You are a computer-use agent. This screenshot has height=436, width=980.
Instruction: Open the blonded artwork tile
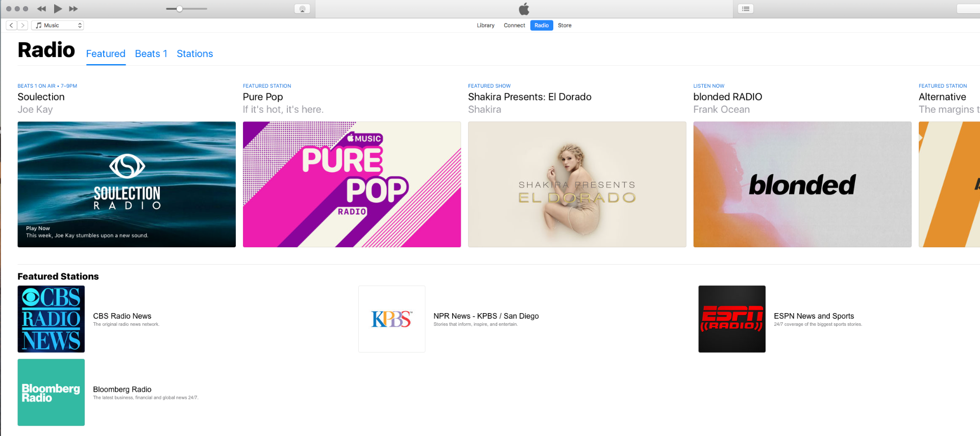802,184
